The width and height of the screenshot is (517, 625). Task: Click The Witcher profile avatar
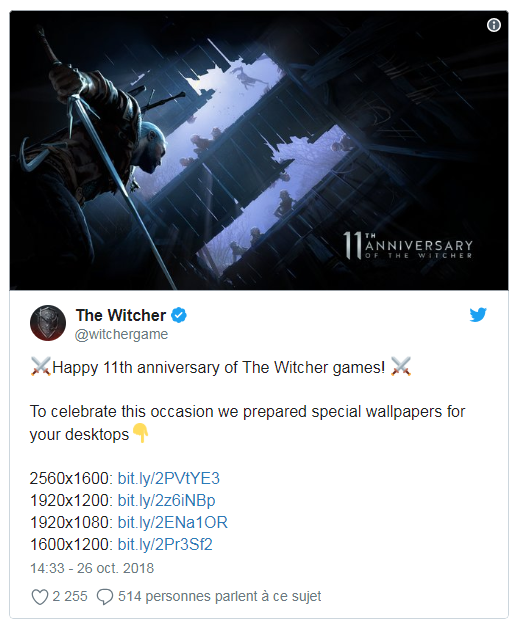(x=48, y=323)
